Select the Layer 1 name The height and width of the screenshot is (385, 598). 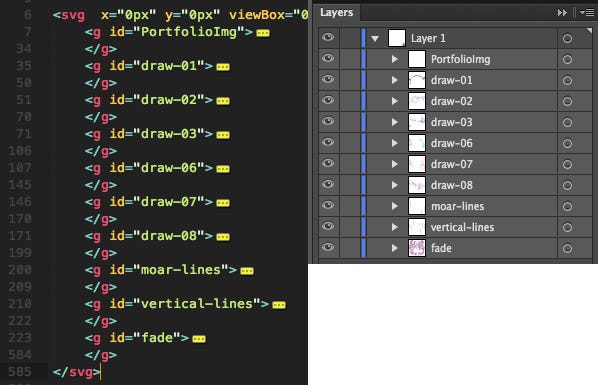(428, 38)
